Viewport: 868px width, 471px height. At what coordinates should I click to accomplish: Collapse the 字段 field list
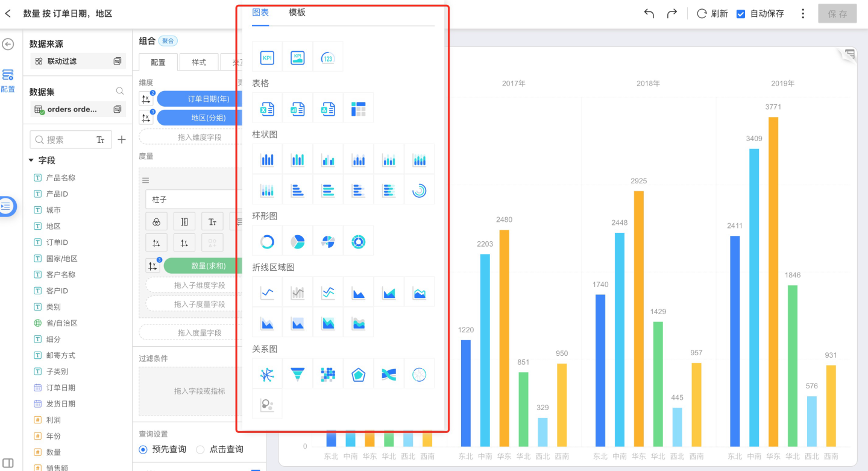pyautogui.click(x=31, y=160)
